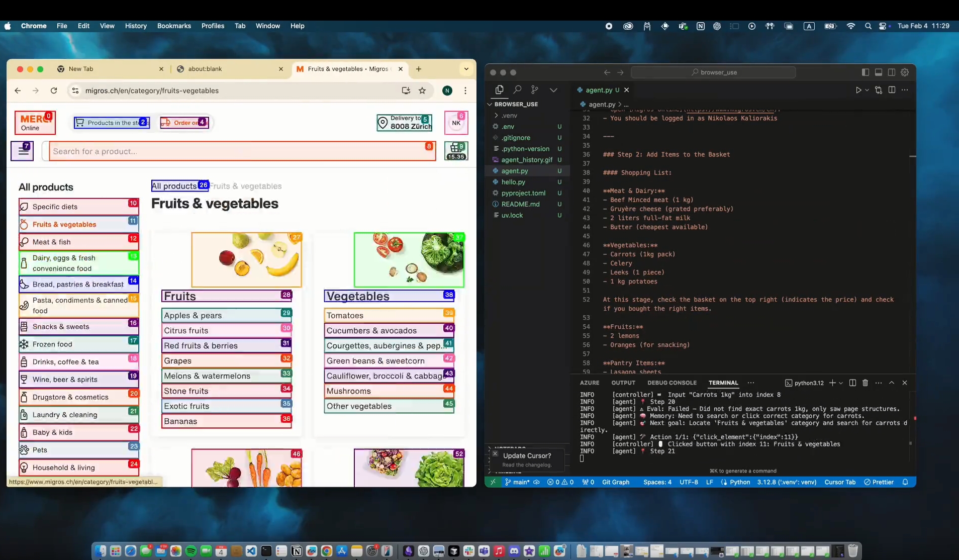Image resolution: width=959 pixels, height=560 pixels.
Task: Switch to OUTPUT panel tab
Action: click(623, 383)
